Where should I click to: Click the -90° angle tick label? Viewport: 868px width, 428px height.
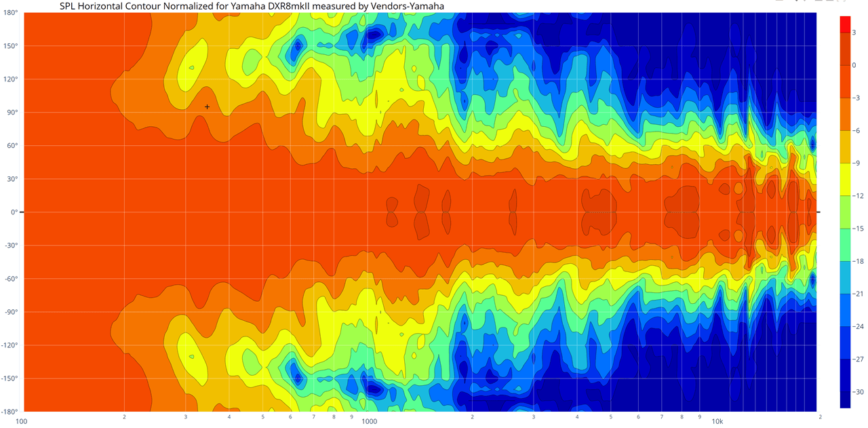click(x=12, y=312)
